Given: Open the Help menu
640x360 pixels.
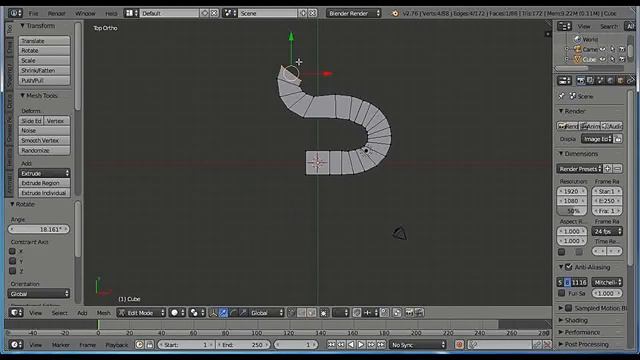Looking at the screenshot, I should pos(111,13).
